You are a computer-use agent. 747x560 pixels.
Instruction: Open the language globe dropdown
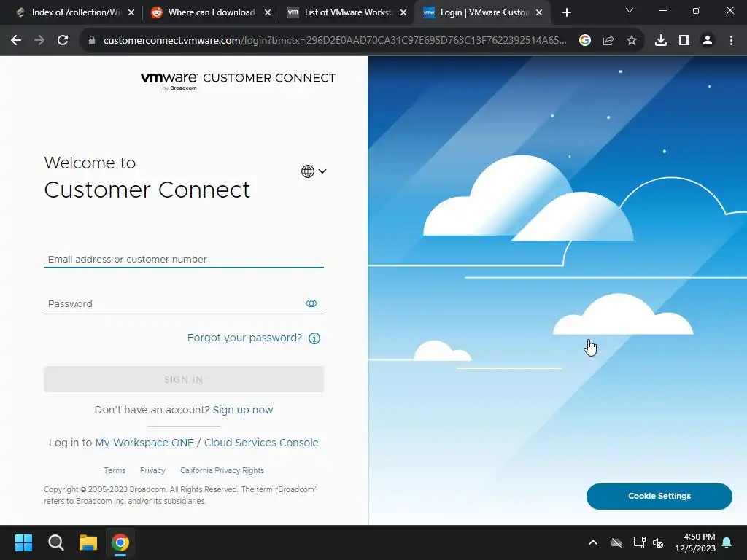tap(314, 171)
